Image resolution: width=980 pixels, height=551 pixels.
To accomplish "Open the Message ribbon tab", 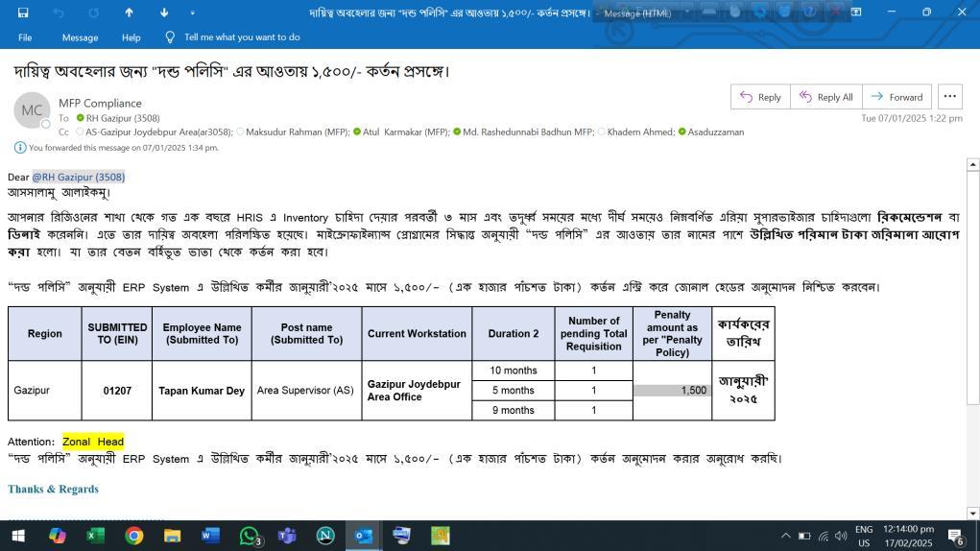I will pos(80,37).
